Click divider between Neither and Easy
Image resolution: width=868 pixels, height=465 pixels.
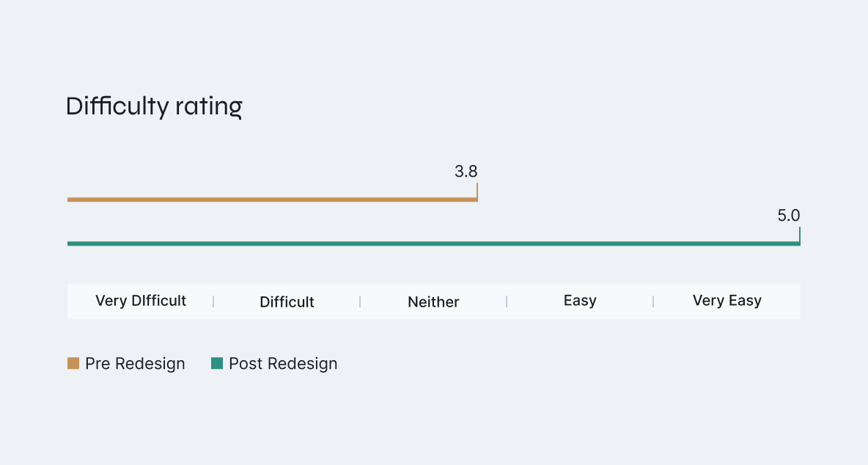tap(507, 301)
